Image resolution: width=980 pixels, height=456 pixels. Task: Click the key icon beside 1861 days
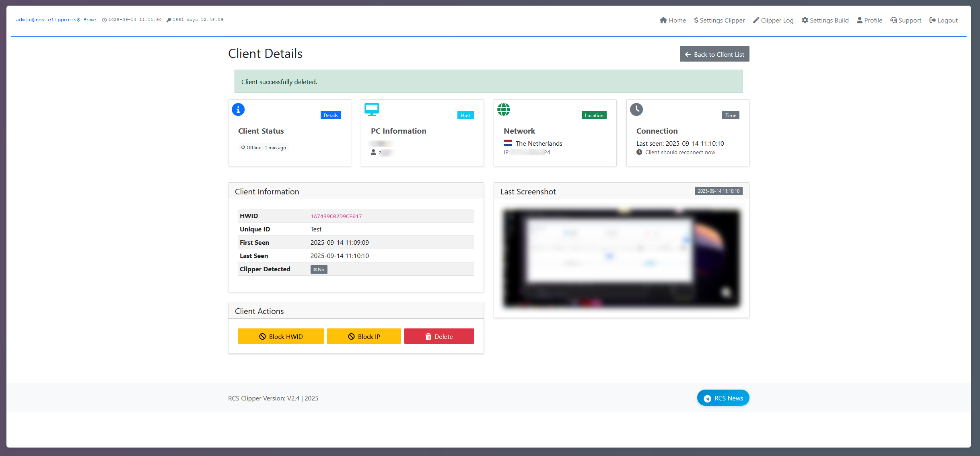tap(169, 20)
